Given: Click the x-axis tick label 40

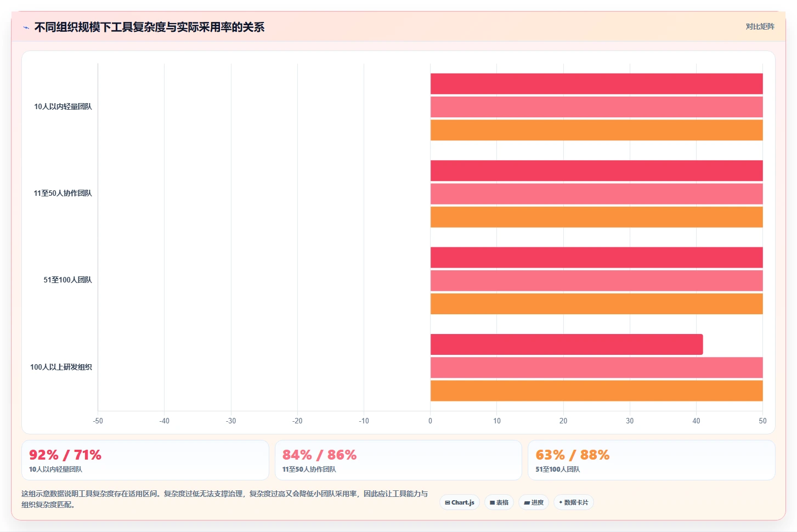Looking at the screenshot, I should (x=696, y=421).
